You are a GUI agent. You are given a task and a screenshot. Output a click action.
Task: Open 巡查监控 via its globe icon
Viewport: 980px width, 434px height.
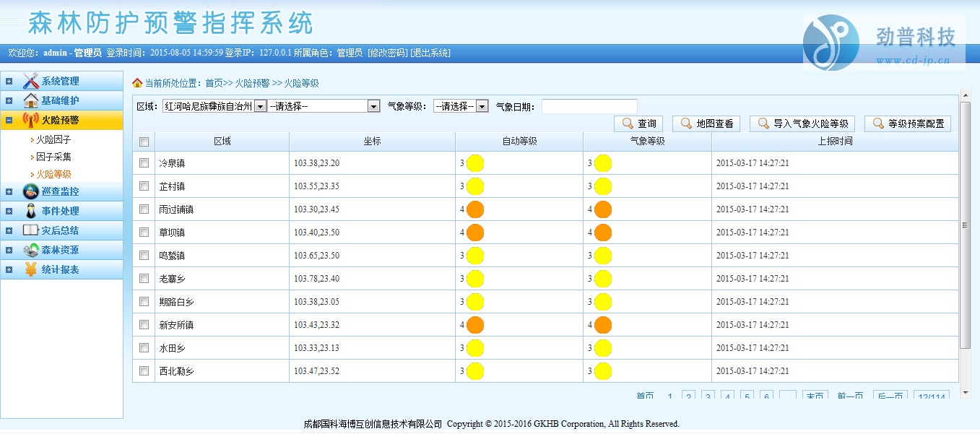click(30, 191)
